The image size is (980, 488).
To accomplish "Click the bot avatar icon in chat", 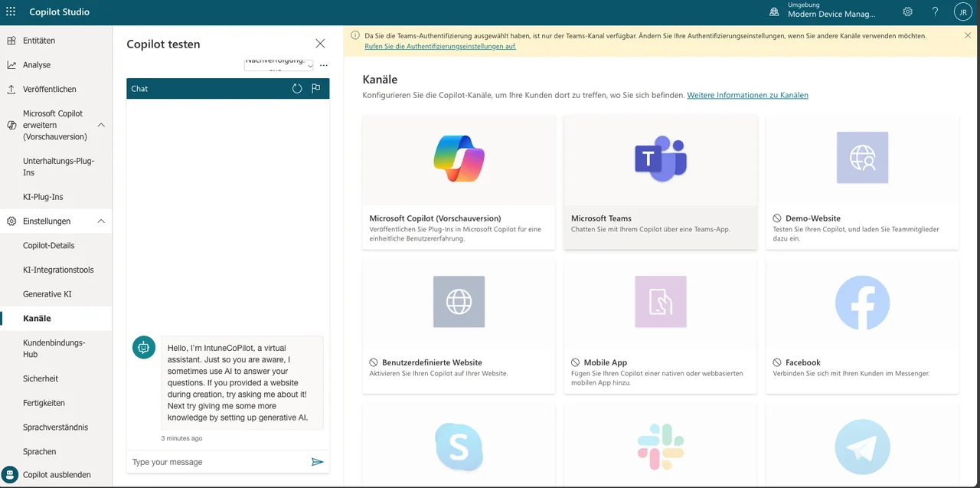I will point(143,348).
